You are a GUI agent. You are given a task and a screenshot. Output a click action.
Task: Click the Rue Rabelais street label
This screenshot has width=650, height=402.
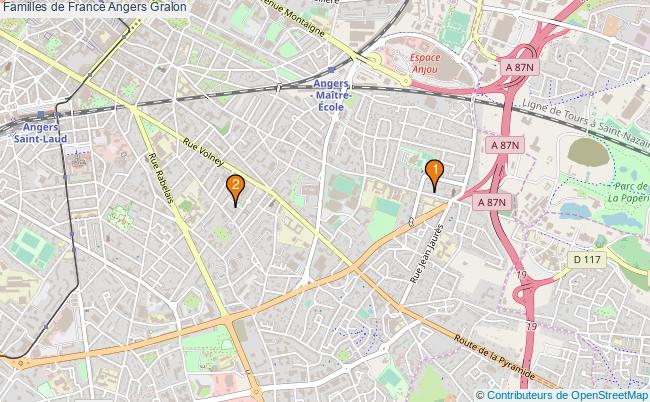[160, 178]
